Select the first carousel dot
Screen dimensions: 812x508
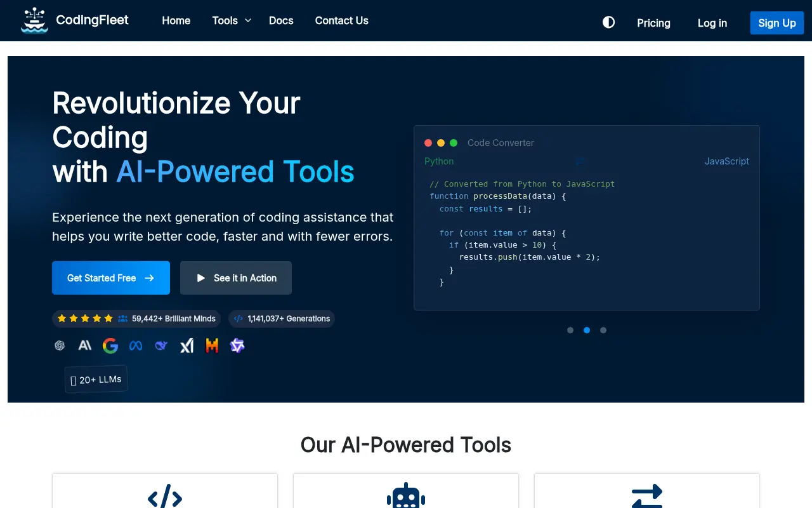tap(570, 330)
